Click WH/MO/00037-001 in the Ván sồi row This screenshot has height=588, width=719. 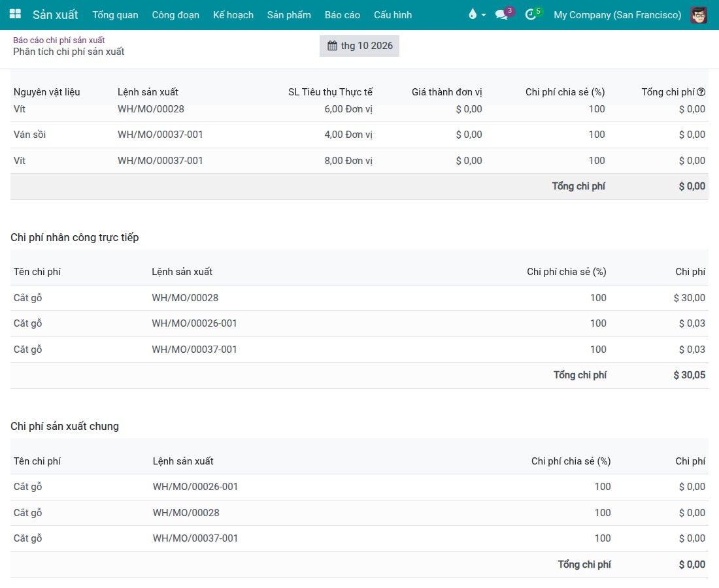[x=160, y=135]
